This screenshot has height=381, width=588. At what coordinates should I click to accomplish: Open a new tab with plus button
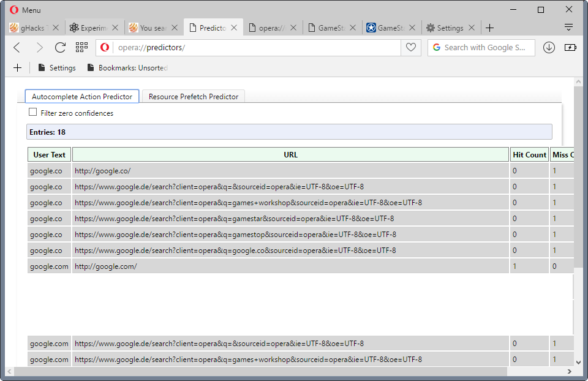[x=489, y=28]
